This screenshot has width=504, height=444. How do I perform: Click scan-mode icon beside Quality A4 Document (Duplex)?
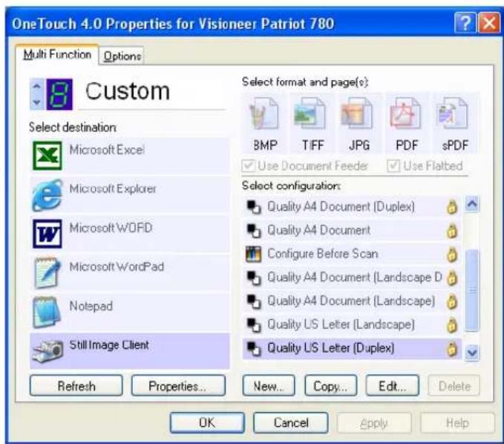[x=253, y=207]
